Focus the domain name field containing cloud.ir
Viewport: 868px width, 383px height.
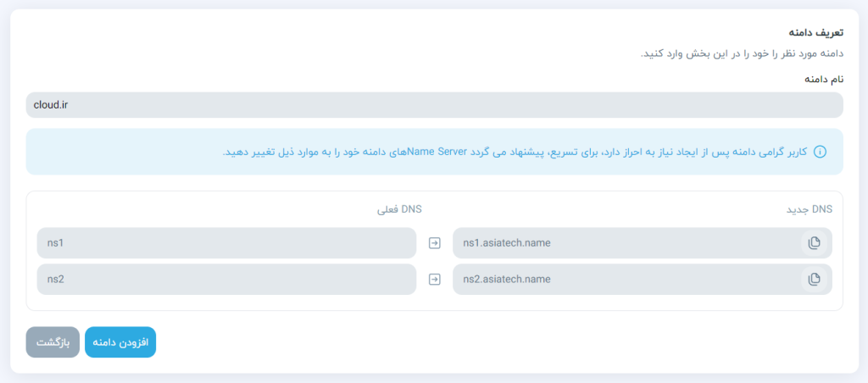pos(434,105)
